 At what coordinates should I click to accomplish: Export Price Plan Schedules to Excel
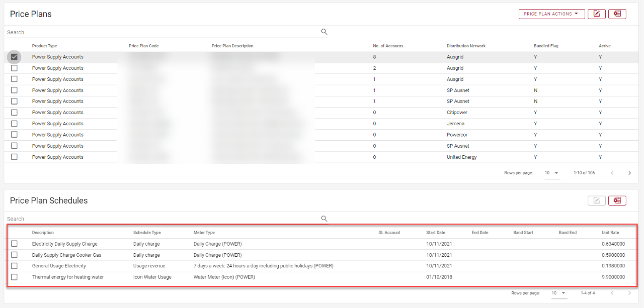tap(617, 200)
